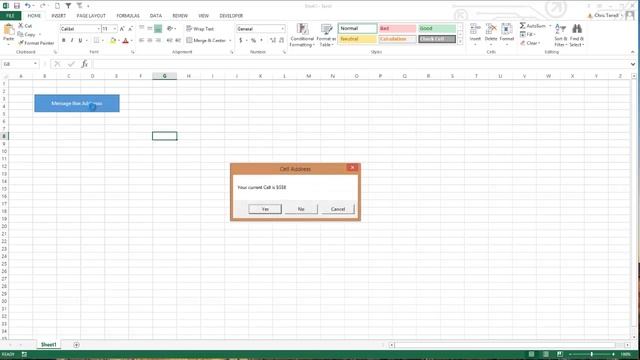640x360 pixels.
Task: Undo the last action
Action: click(x=27, y=6)
